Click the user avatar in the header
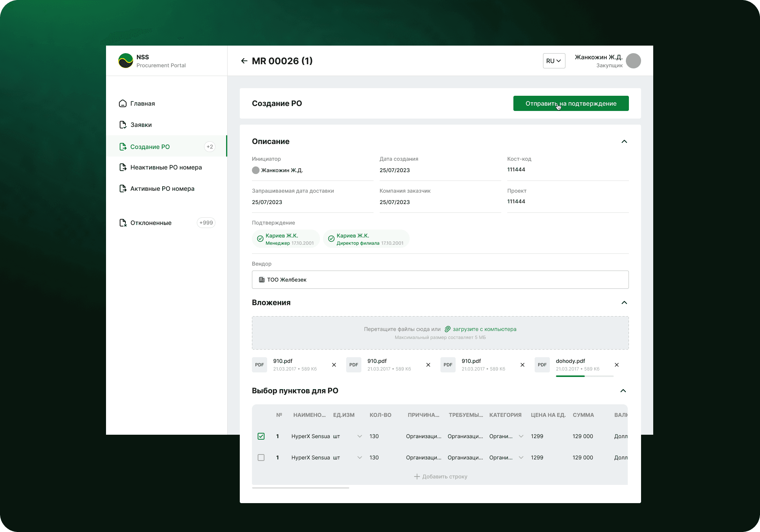Viewport: 760px width, 532px height. pos(633,61)
